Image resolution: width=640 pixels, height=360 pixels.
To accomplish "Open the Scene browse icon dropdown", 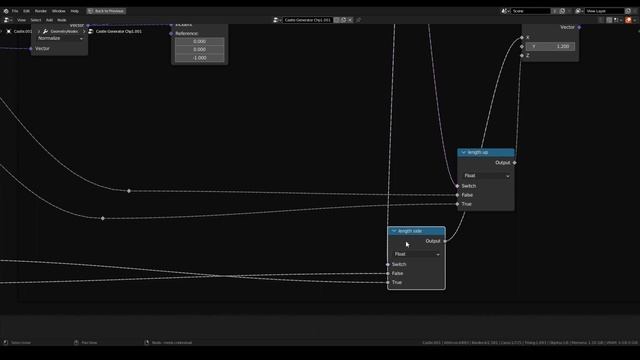I will pos(505,11).
